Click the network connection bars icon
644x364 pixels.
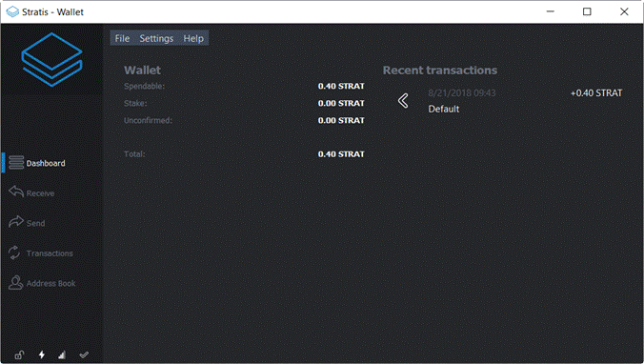click(62, 355)
